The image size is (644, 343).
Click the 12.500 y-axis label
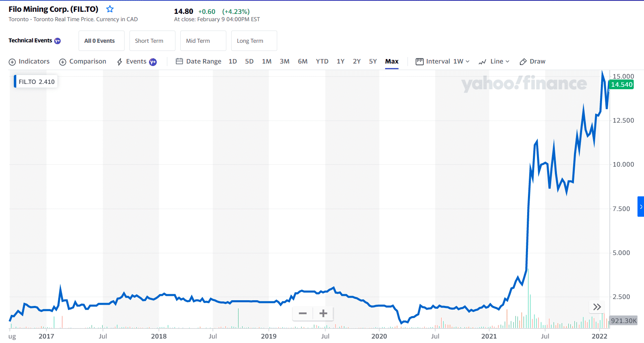pos(623,121)
